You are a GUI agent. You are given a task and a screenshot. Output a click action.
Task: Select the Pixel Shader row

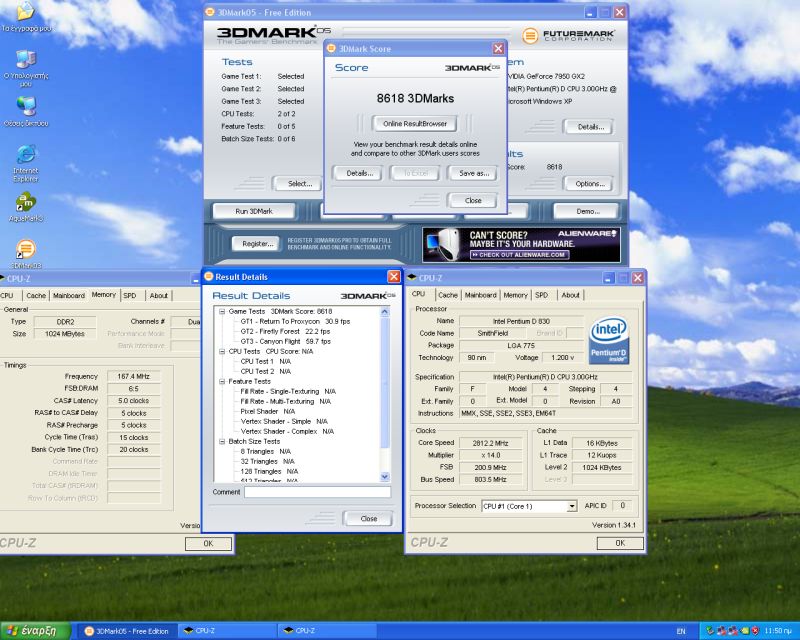[267, 411]
